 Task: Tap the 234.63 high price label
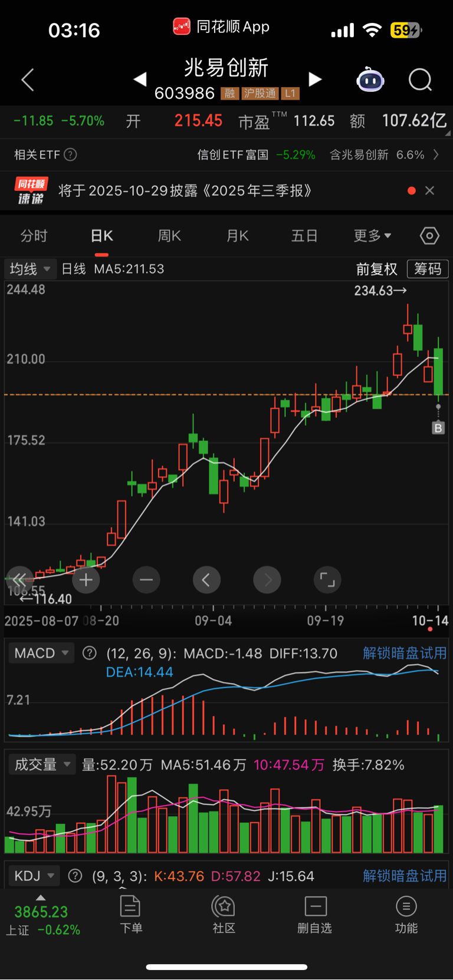click(380, 291)
